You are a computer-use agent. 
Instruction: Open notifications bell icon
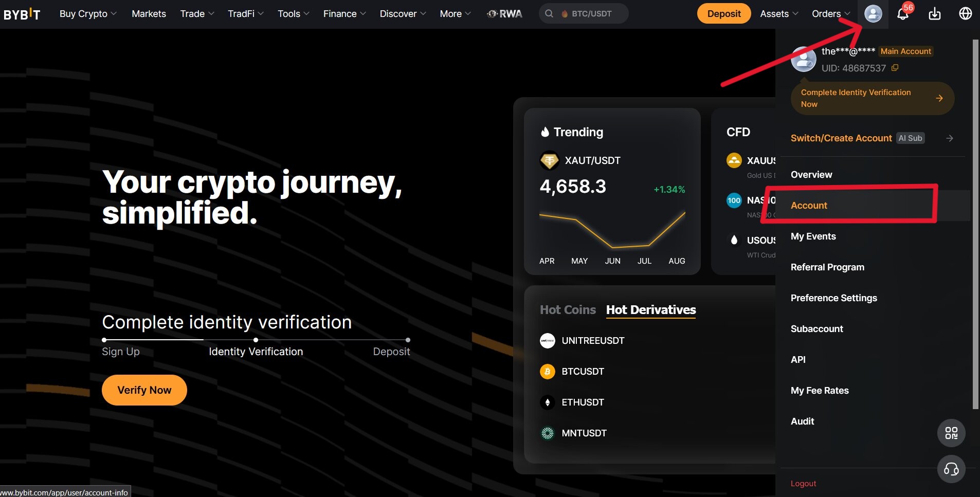903,14
